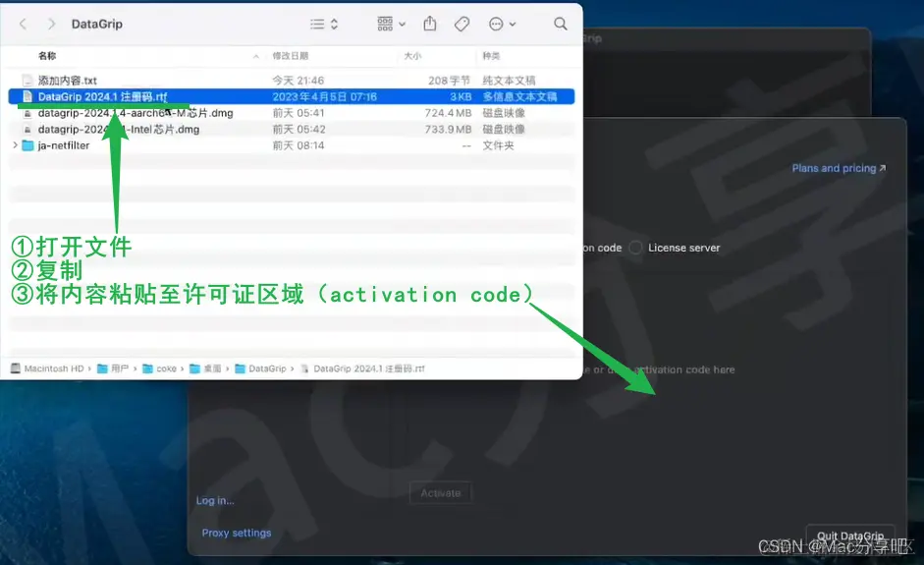
Task: Open Plans and pricing link
Action: tap(839, 168)
